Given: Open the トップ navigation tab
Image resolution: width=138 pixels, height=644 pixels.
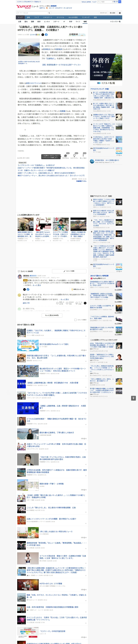Looking at the screenshot, I should pyautogui.click(x=20, y=17).
